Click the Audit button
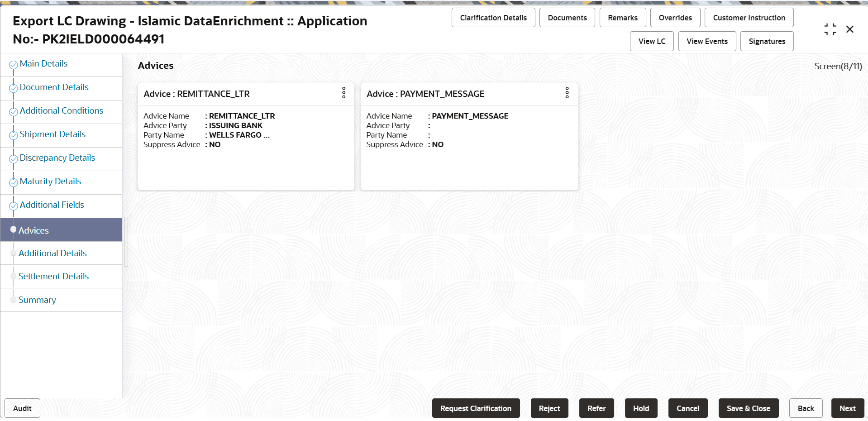The image size is (868, 421). [22, 408]
